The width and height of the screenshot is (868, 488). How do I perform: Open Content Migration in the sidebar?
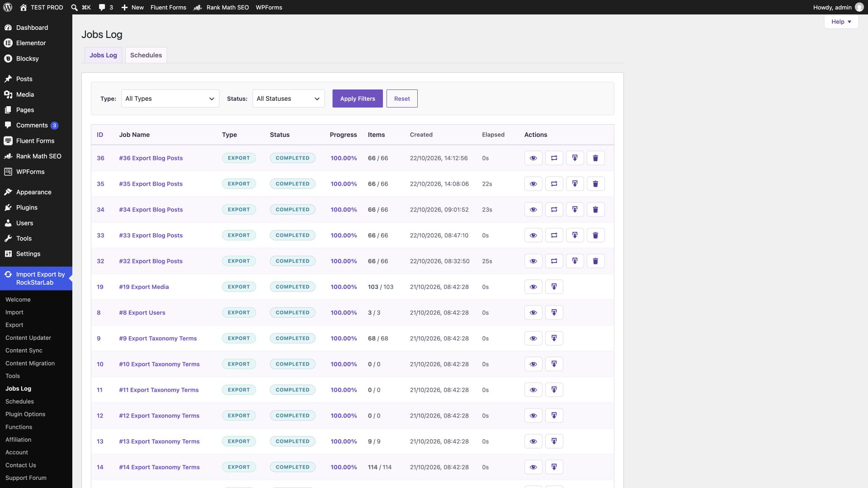(x=30, y=363)
